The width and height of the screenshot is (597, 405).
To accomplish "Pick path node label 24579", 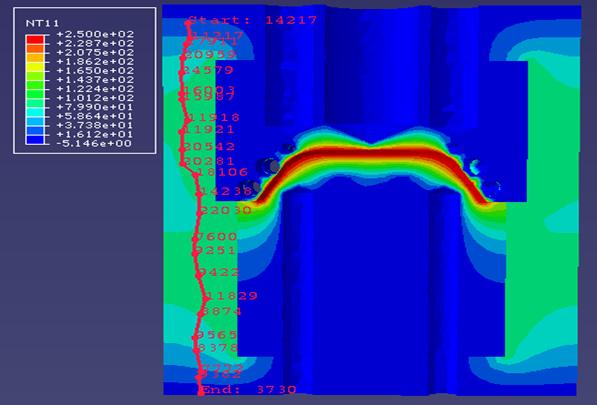I will 208,70.
